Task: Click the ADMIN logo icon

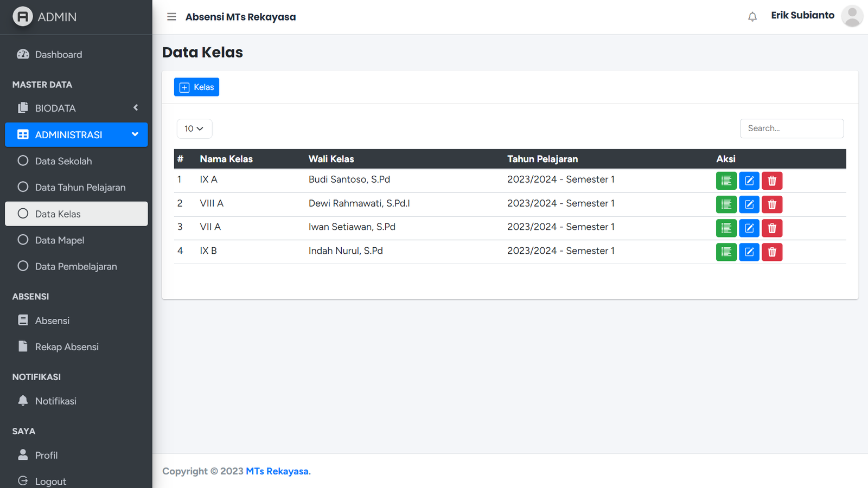Action: 23,17
